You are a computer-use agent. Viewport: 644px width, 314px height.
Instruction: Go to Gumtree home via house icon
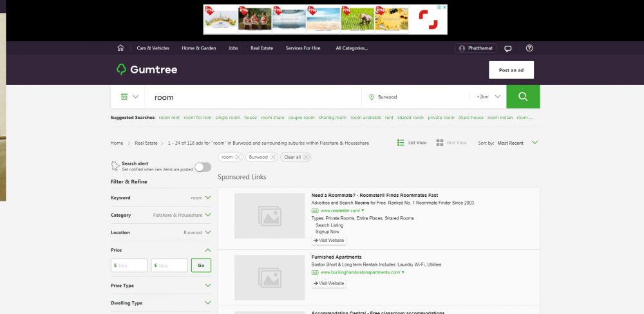[120, 48]
